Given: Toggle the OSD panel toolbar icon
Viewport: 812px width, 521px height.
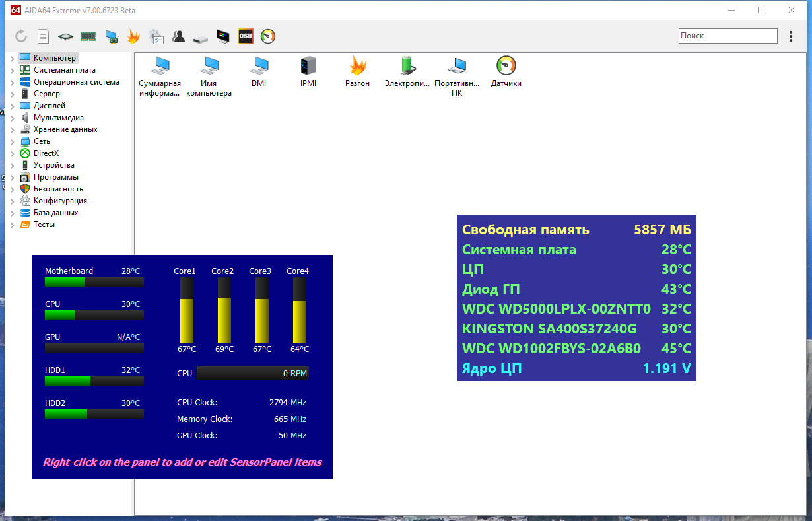Looking at the screenshot, I should (x=246, y=36).
